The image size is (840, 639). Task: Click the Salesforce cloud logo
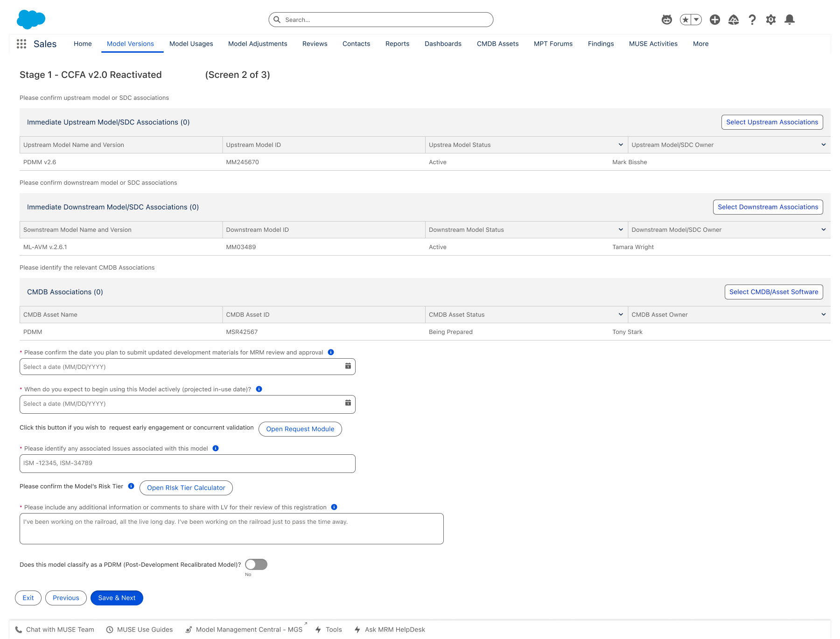tap(31, 20)
